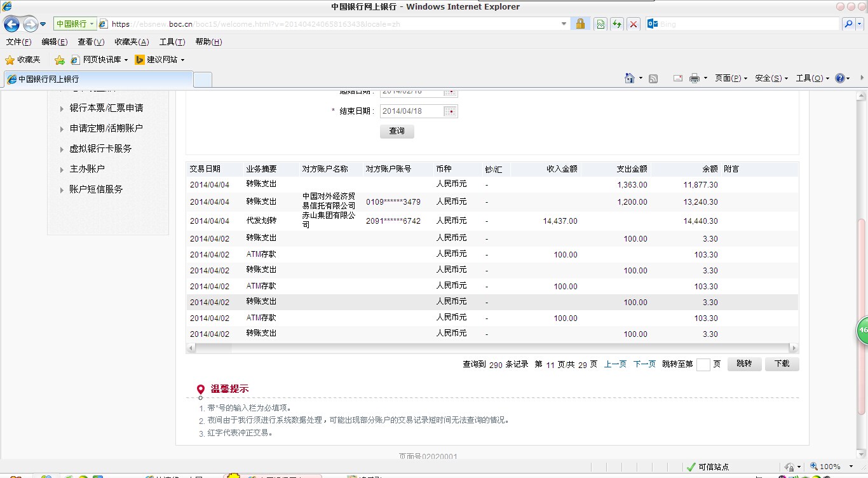868x478 pixels.
Task: Click the red Stop loading icon
Action: point(634,24)
